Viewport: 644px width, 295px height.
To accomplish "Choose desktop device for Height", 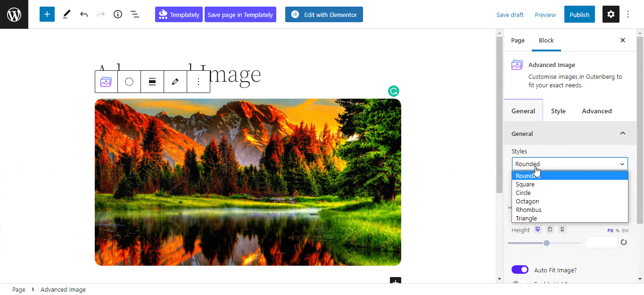I will (537, 229).
